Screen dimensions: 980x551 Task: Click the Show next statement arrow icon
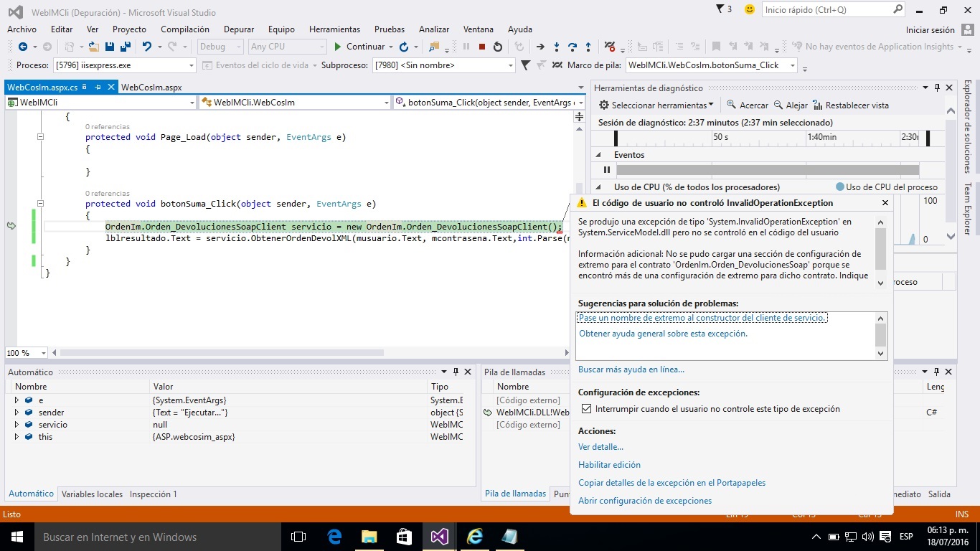pos(541,47)
